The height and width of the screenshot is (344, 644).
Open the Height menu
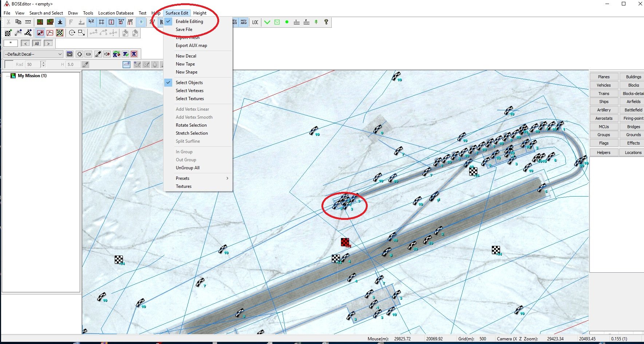click(x=199, y=13)
